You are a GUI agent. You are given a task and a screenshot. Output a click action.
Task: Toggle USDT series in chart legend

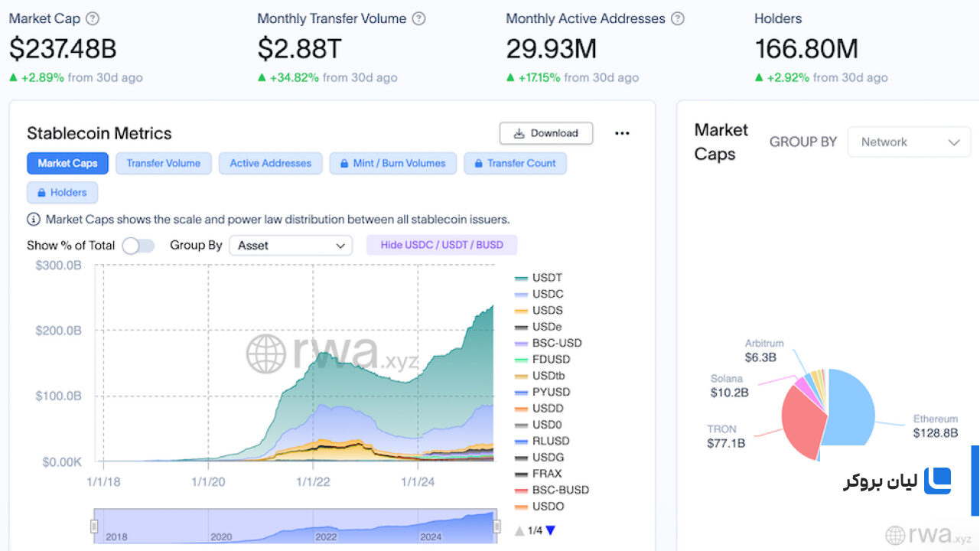(539, 278)
